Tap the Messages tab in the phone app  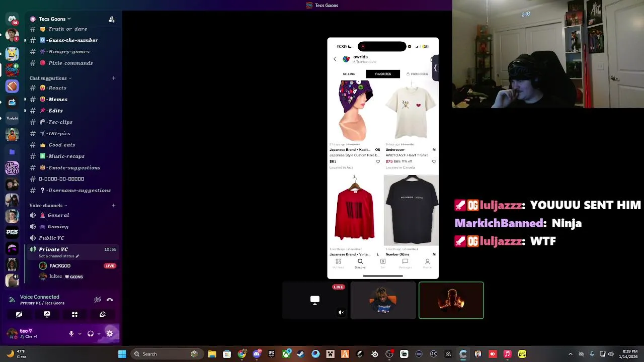405,263
